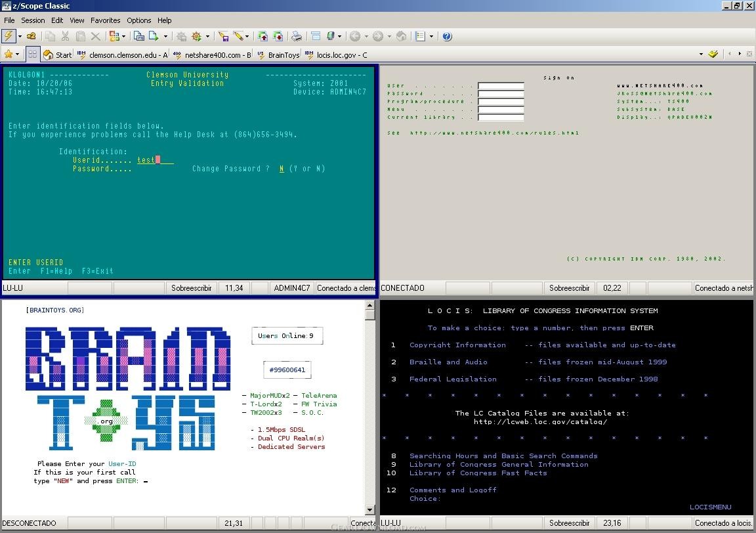Click the Program/procedure input field
This screenshot has width=756, height=533.
point(501,101)
